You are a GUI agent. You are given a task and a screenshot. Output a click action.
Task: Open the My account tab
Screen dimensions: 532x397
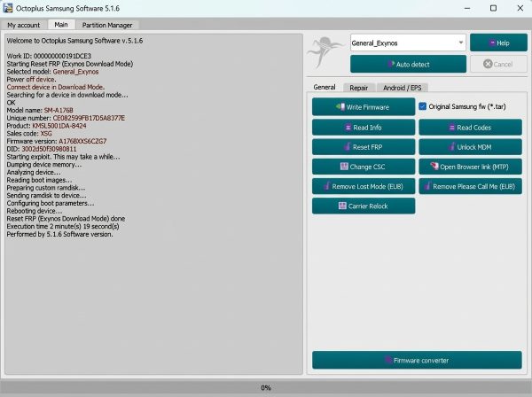(x=23, y=25)
